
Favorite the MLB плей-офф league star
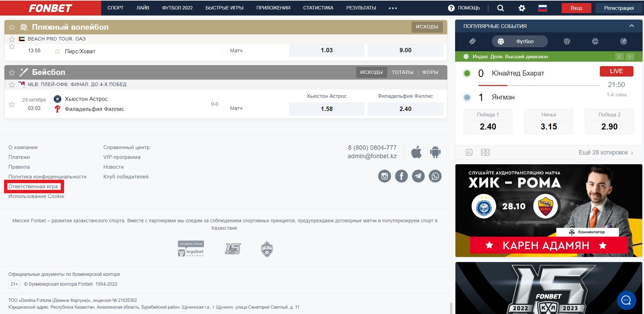tap(12, 85)
